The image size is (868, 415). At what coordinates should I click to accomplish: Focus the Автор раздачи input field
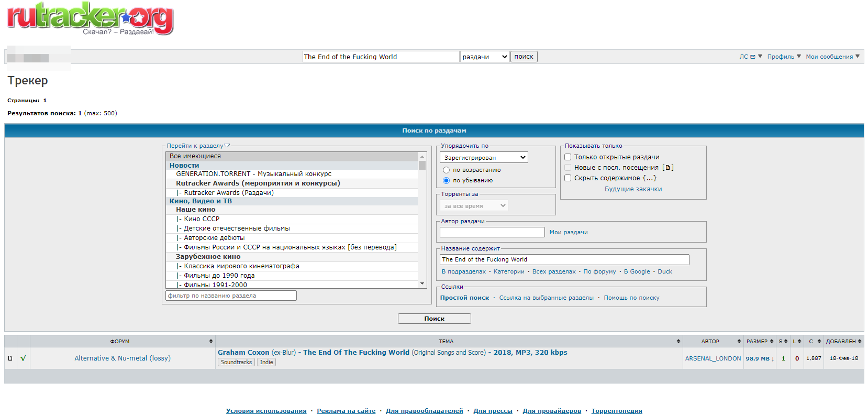492,232
